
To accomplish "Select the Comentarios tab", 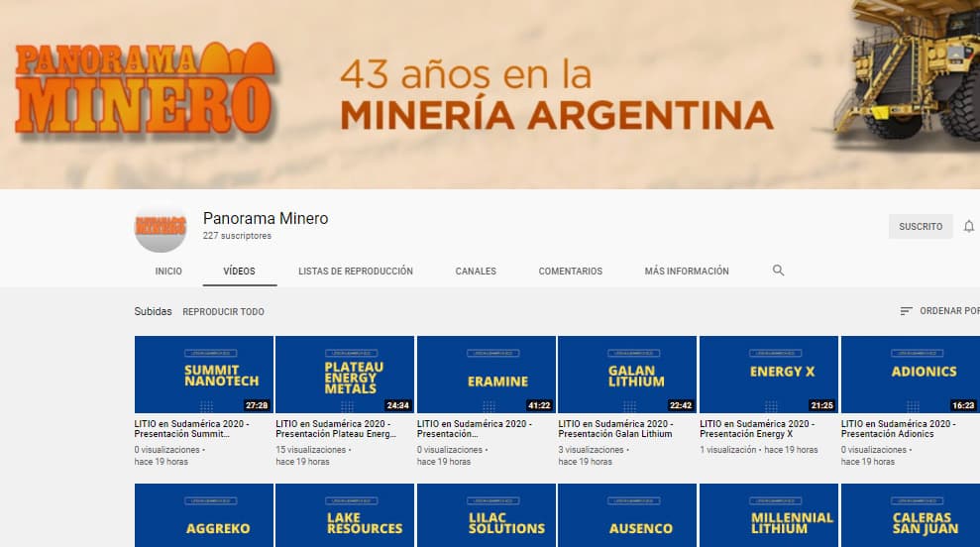I will click(x=570, y=271).
